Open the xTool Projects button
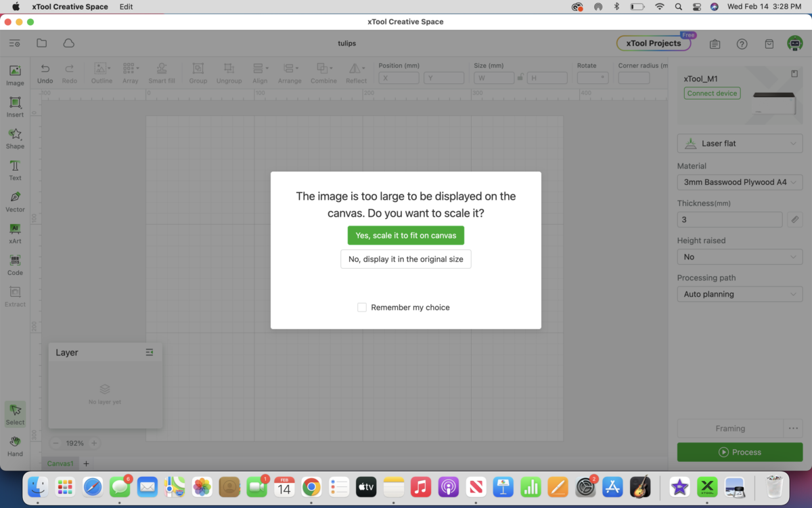Screen dimensions: 812x508 (654, 43)
